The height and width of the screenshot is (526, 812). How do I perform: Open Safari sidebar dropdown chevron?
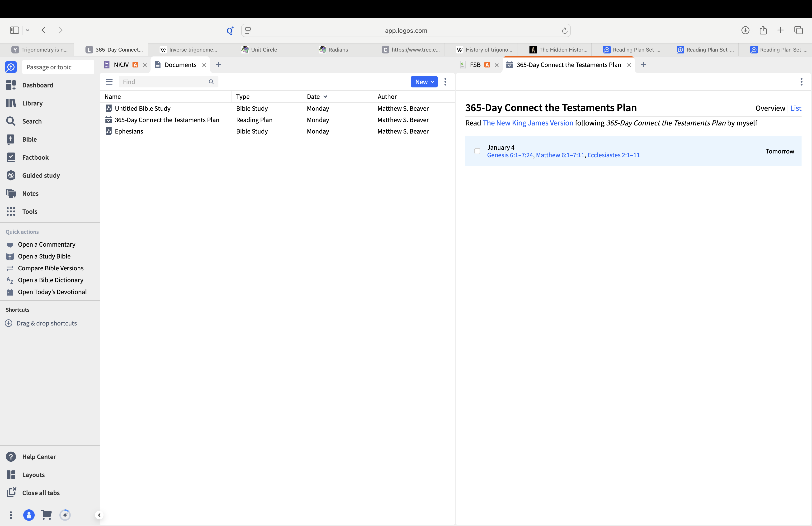point(28,30)
